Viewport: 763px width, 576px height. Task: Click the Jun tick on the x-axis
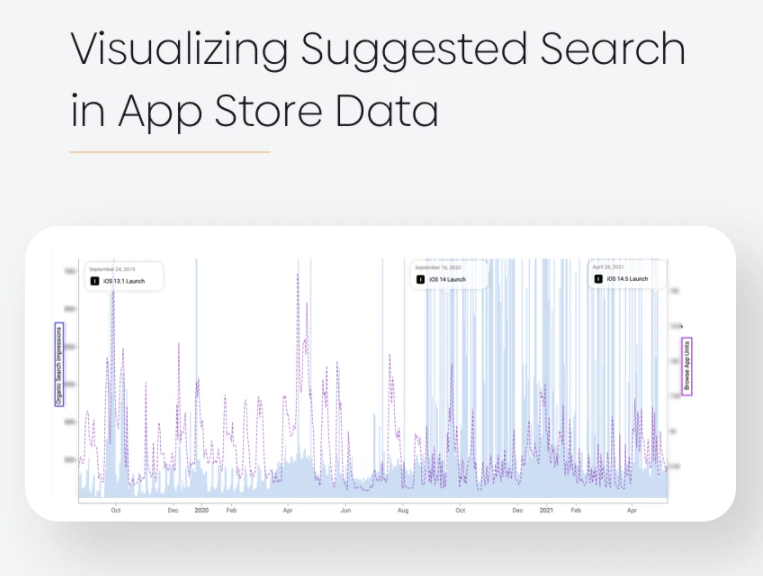(345, 510)
